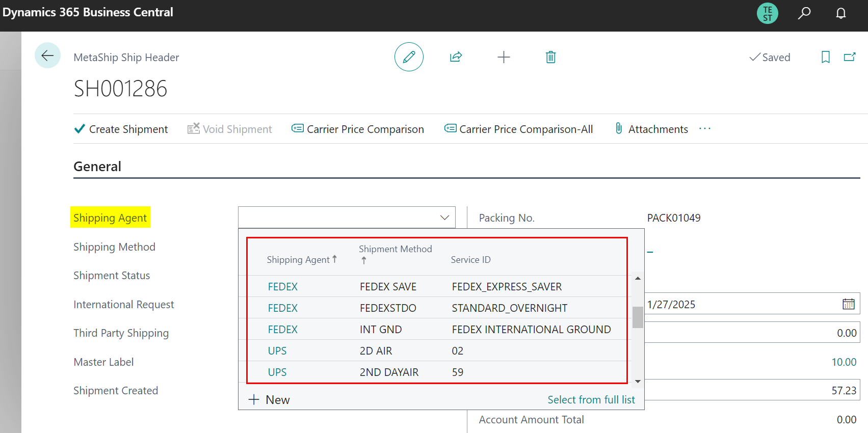Open the notifications bell

(841, 13)
